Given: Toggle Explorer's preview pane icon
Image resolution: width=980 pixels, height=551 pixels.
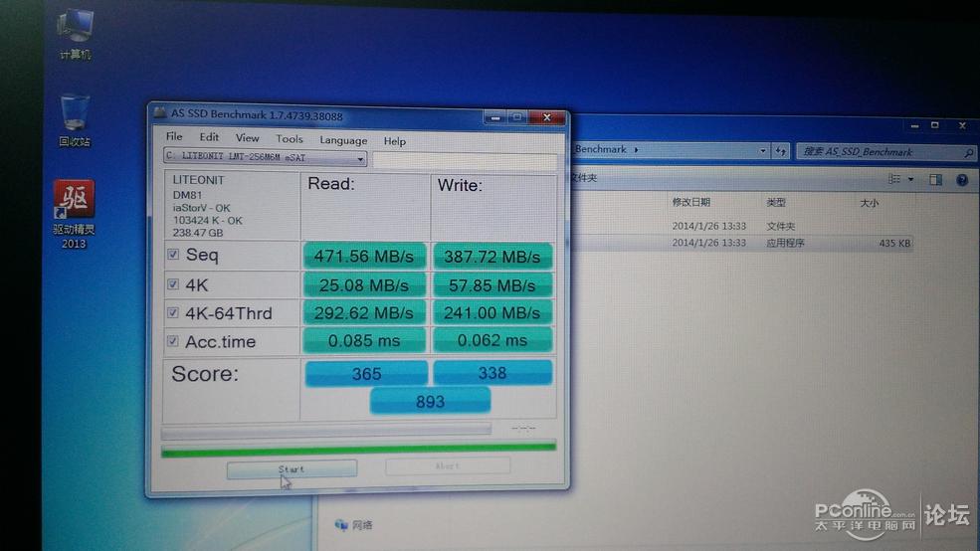Looking at the screenshot, I should coord(935,180).
